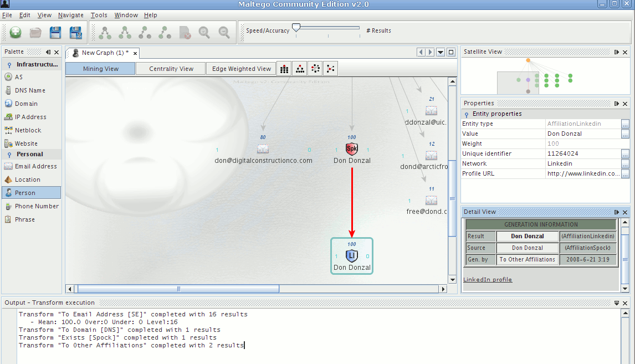Click the don@digitalconstructionco.com email node icon
The image size is (635, 364).
click(x=263, y=149)
